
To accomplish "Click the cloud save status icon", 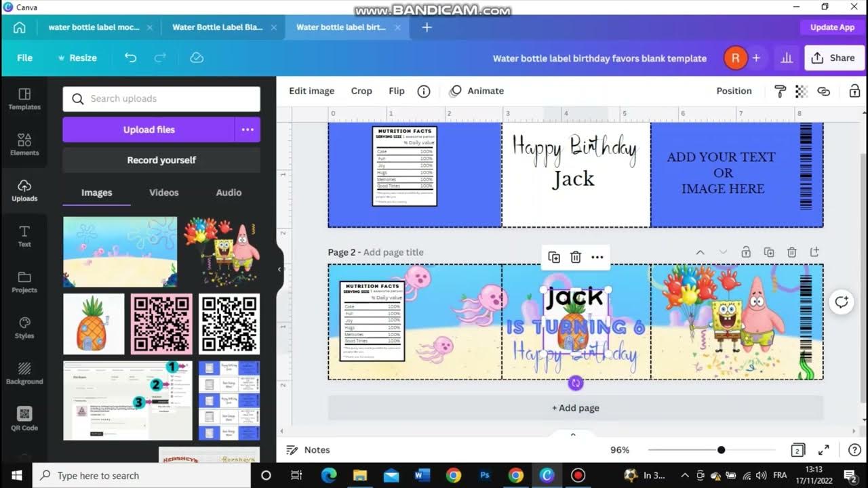I will point(197,58).
